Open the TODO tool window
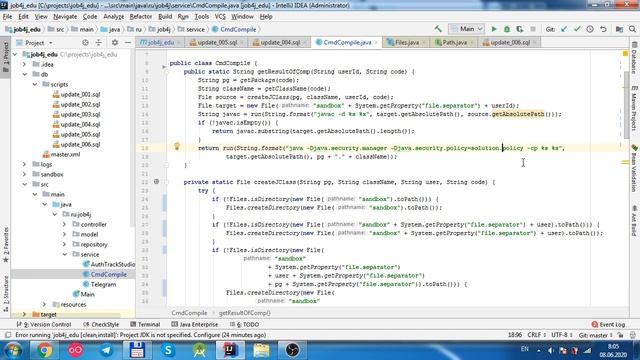640x360 pixels. [x=244, y=324]
